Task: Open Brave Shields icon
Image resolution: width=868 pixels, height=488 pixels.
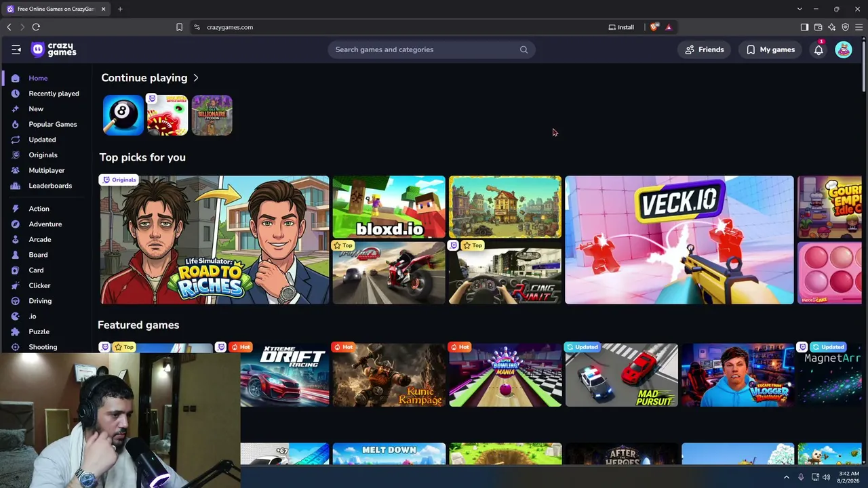Action: 654,27
